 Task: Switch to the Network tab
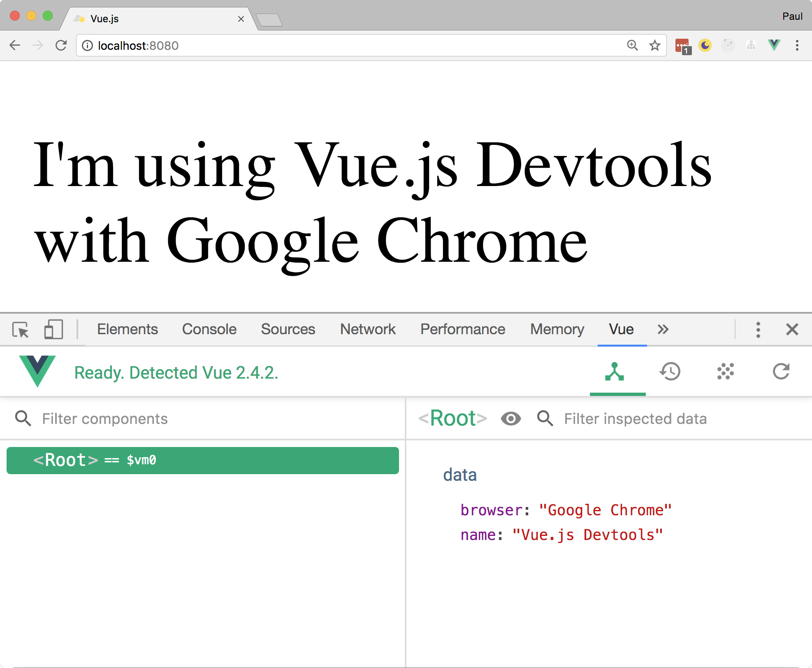367,329
